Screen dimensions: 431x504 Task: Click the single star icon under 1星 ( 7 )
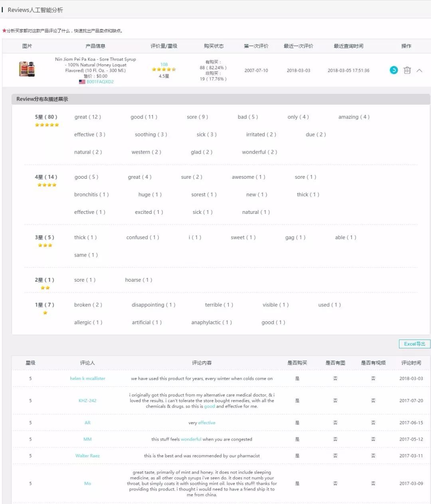pyautogui.click(x=45, y=313)
